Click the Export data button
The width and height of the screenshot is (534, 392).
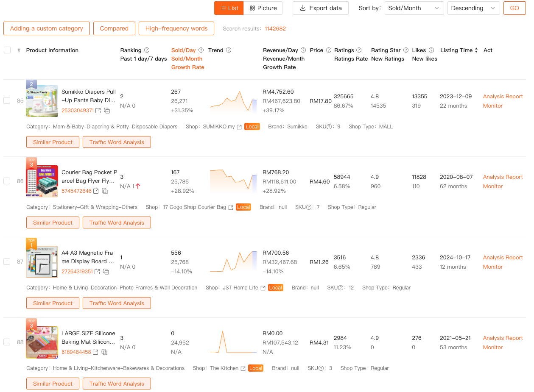click(320, 8)
